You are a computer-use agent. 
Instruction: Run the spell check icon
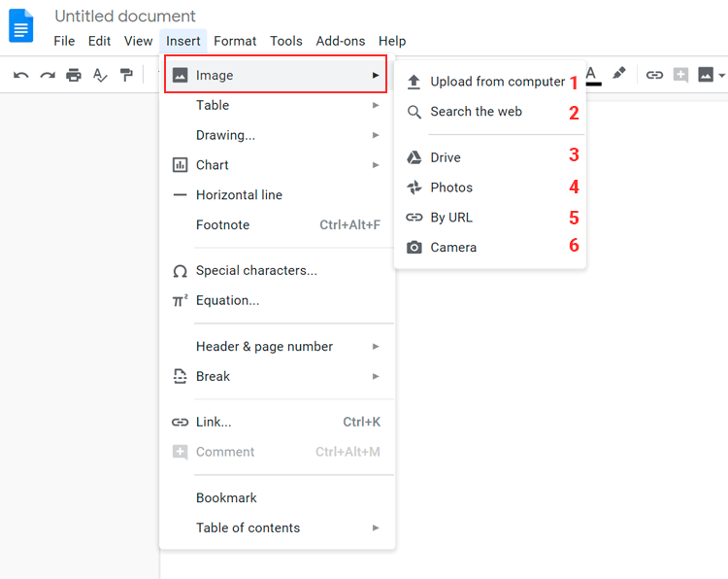tap(100, 75)
